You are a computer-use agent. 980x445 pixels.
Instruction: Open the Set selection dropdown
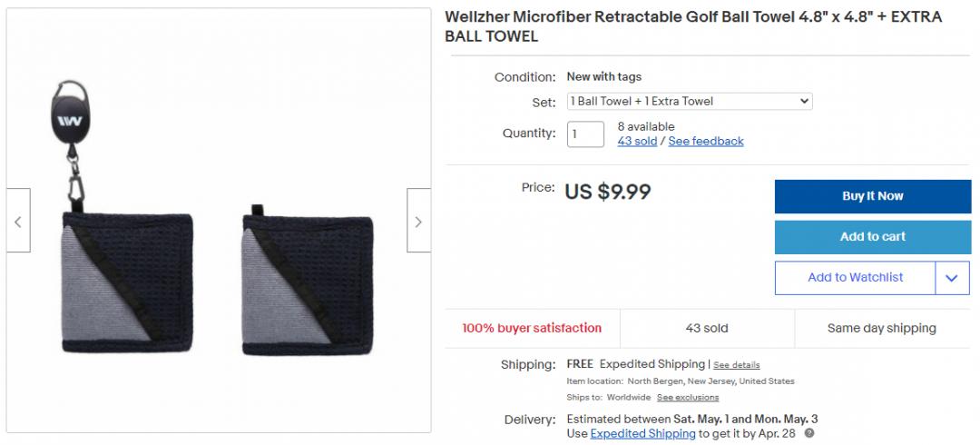click(690, 102)
